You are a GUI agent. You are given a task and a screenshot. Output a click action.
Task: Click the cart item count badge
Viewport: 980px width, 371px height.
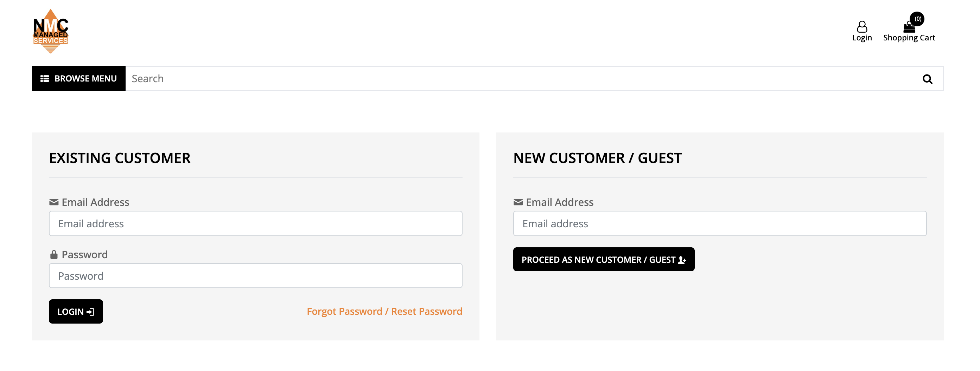click(x=917, y=19)
